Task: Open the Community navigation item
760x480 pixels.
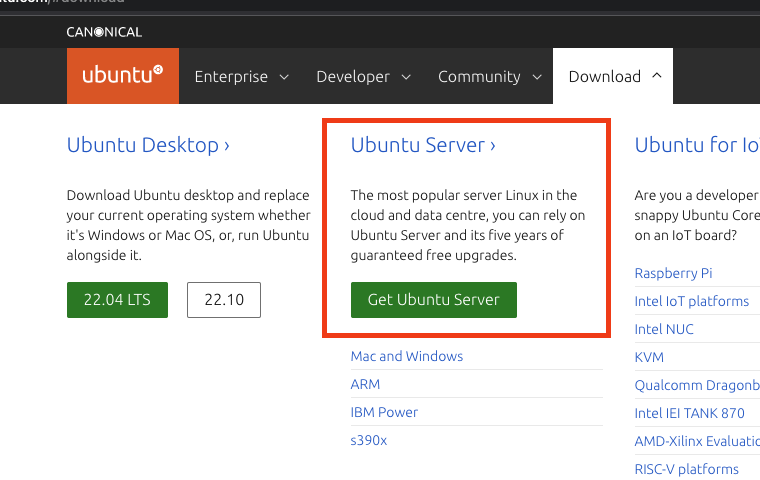Action: coord(479,77)
